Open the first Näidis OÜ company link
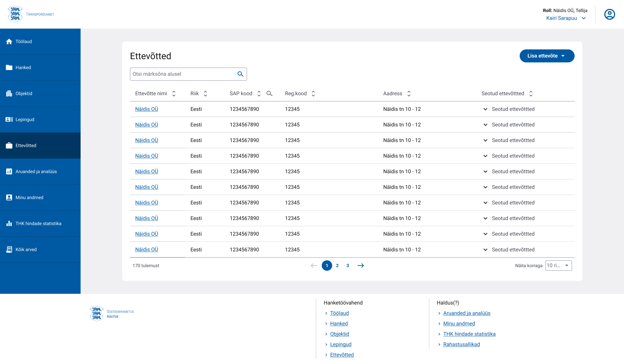Screen dimensions: 624x364 coord(147,109)
